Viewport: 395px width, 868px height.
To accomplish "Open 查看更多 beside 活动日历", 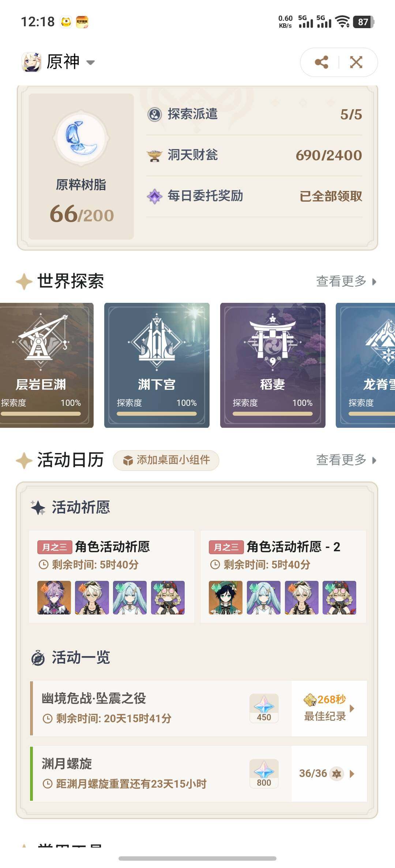I will point(346,460).
